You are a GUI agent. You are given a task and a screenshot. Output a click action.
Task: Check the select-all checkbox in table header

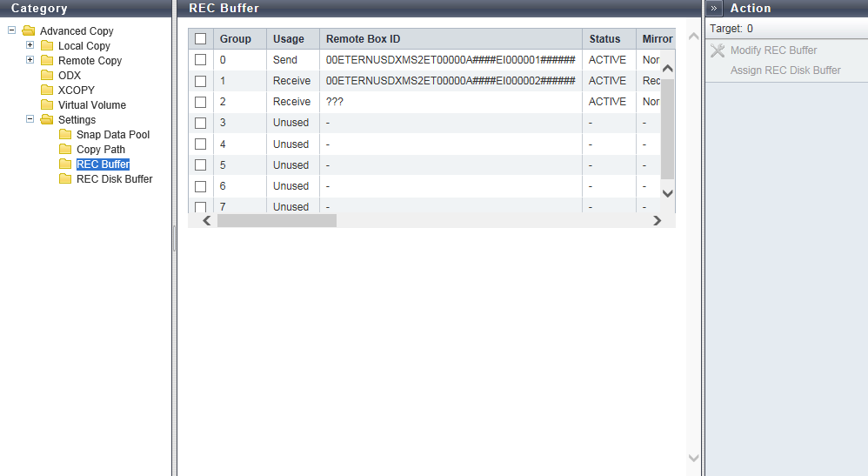(x=201, y=38)
